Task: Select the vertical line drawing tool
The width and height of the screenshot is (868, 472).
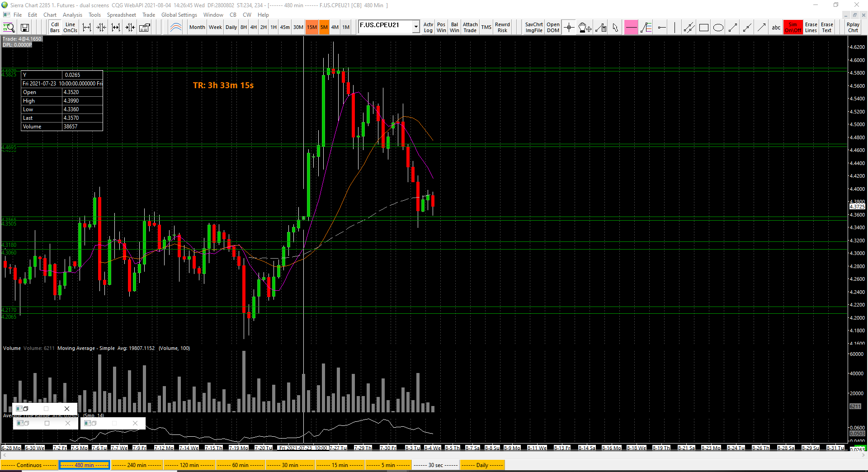Action: pyautogui.click(x=675, y=28)
